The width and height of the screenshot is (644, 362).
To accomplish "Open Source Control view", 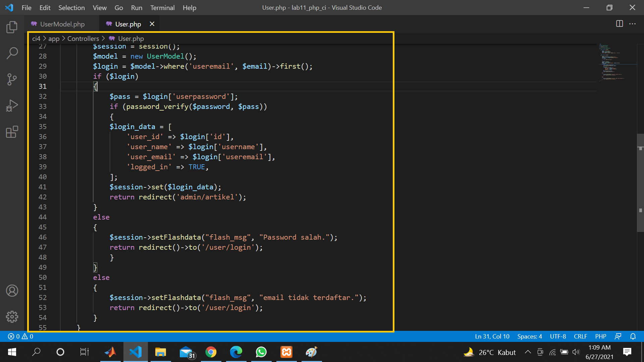I will (12, 79).
